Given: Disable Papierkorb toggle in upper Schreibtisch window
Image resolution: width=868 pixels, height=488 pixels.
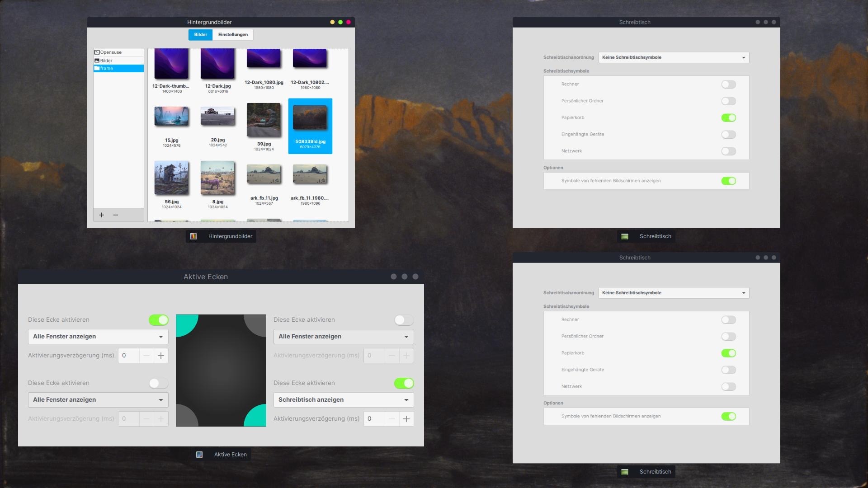Looking at the screenshot, I should coord(728,118).
